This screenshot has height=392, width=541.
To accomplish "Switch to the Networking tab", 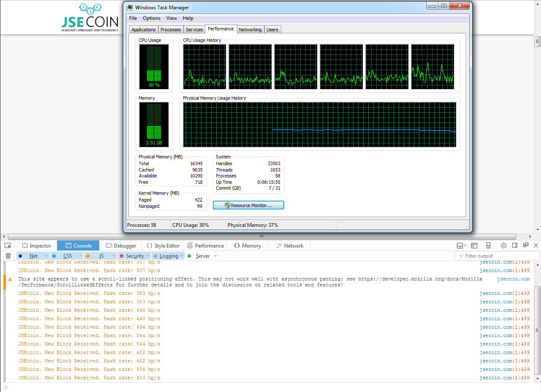I will coord(250,30).
